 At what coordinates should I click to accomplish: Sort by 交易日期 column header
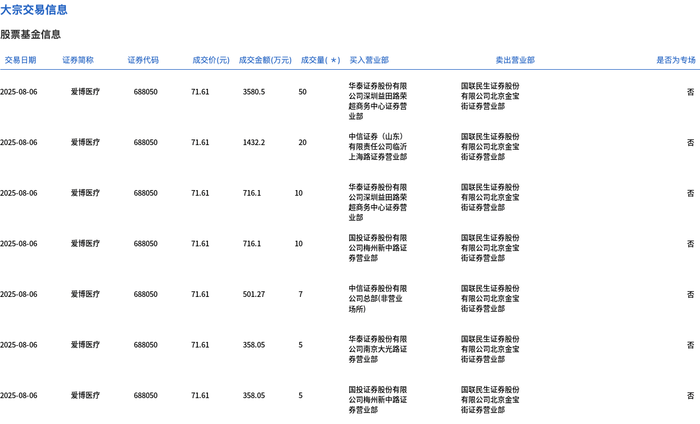click(x=20, y=60)
